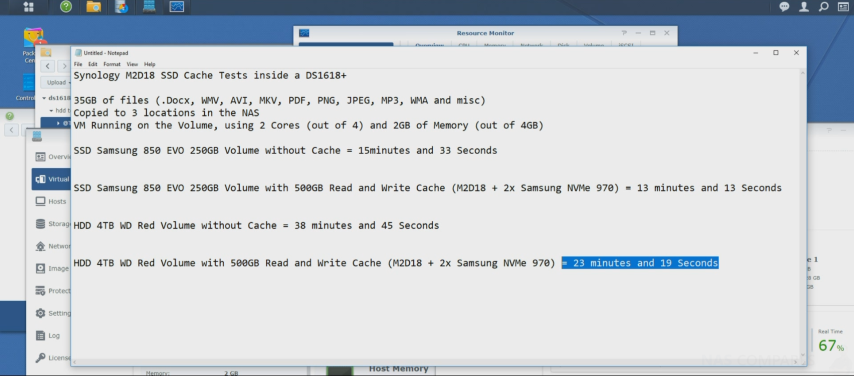Screen dimensions: 854x376
Task: Click the green help icon behind Notepad
Action: [x=10, y=116]
